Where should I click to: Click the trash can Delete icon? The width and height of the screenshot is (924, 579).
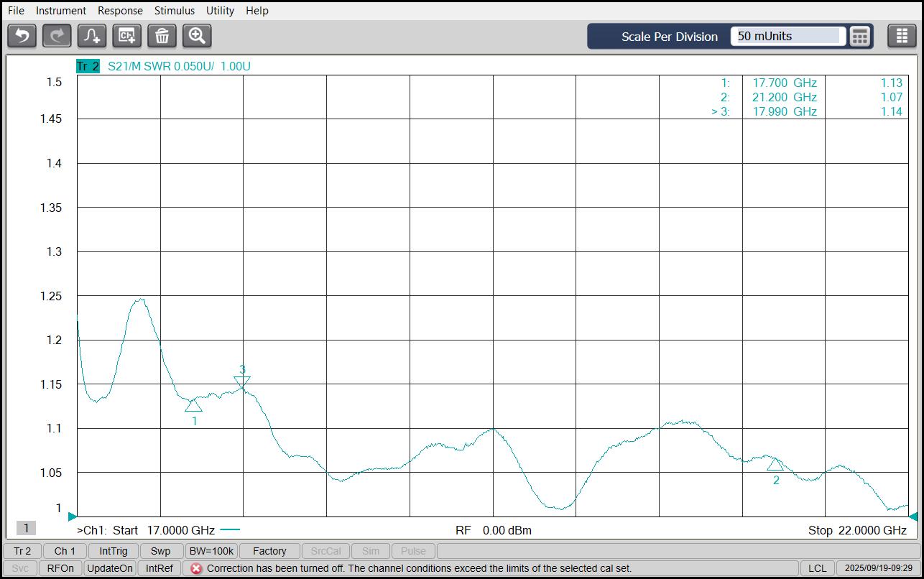(162, 36)
